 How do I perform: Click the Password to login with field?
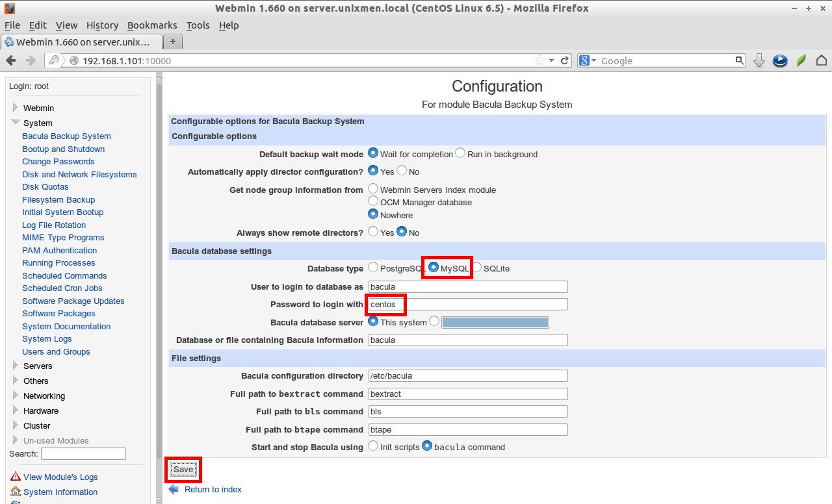pyautogui.click(x=468, y=304)
